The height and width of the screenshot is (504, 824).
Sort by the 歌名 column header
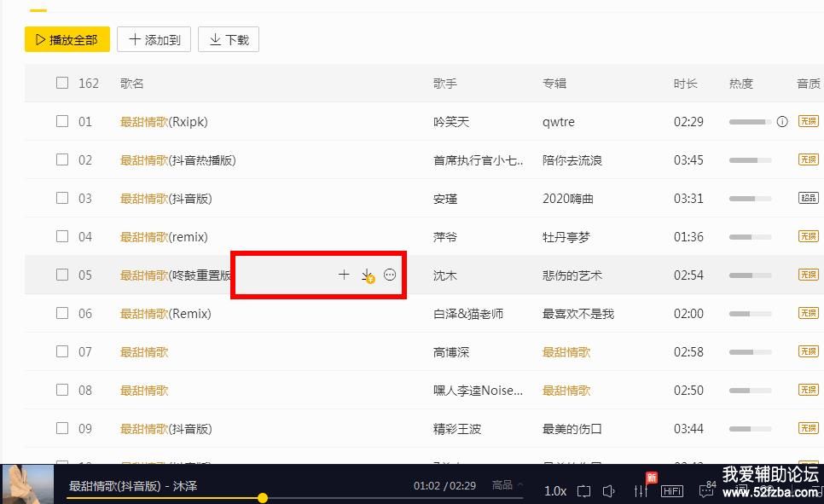click(x=131, y=83)
